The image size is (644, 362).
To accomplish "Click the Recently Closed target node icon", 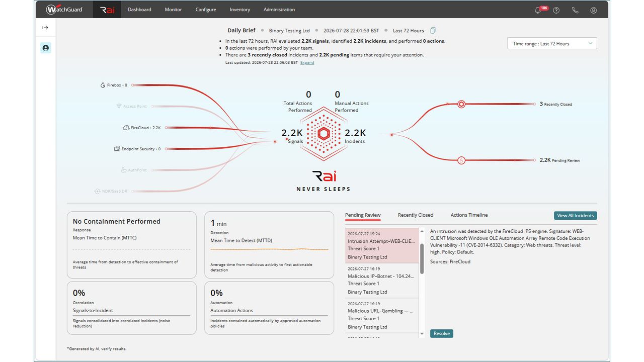I will 461,104.
